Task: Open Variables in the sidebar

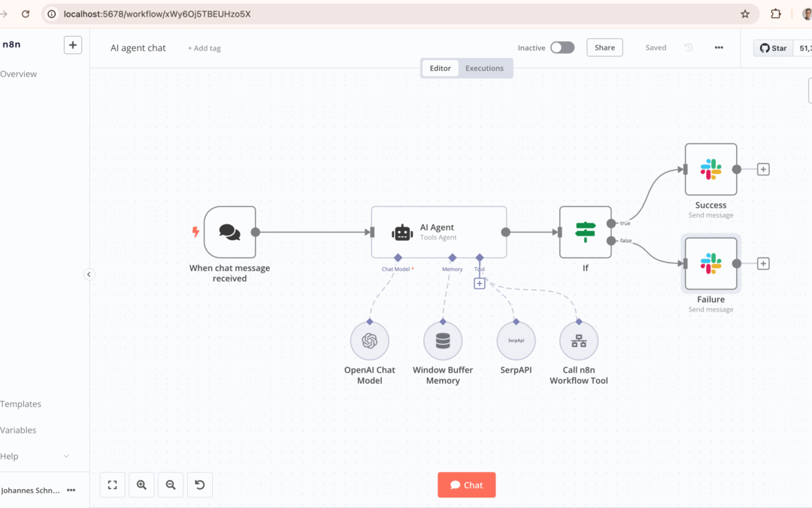Action: (x=18, y=430)
